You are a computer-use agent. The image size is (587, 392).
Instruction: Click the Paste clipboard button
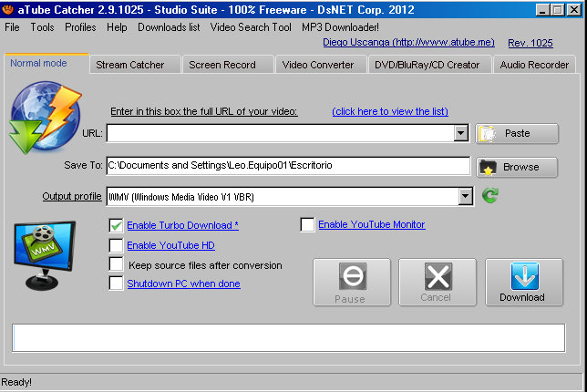(x=516, y=133)
